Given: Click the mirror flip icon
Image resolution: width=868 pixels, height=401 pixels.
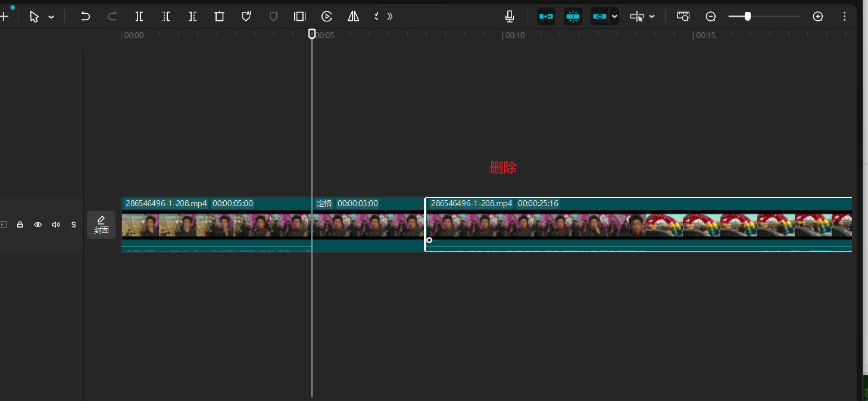Looking at the screenshot, I should point(354,17).
